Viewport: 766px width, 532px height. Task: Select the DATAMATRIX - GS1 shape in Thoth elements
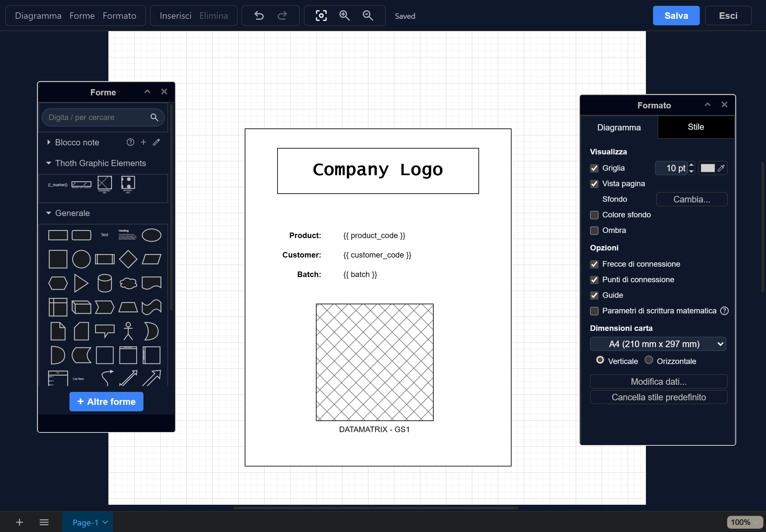[105, 184]
